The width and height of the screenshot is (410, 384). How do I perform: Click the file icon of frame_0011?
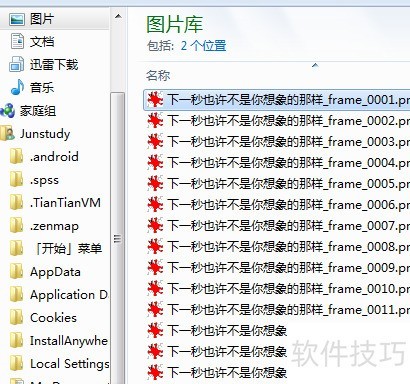(155, 310)
